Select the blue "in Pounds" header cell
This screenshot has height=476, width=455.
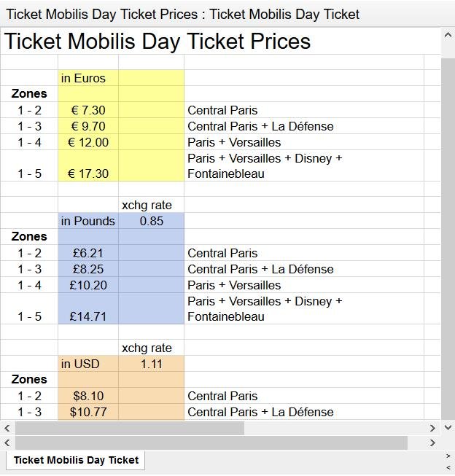88,221
